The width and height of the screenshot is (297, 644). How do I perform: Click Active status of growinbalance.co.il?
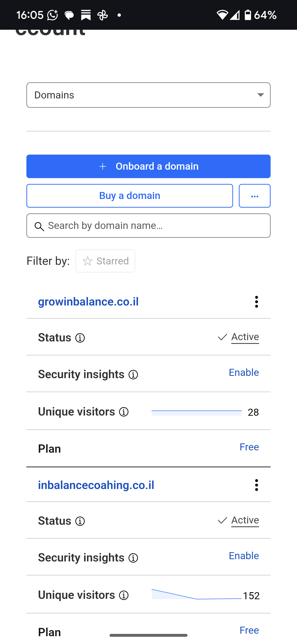[x=245, y=337]
